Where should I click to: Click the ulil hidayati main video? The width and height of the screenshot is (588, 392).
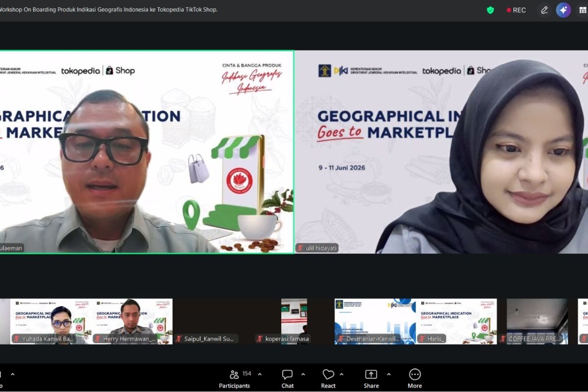[441, 152]
